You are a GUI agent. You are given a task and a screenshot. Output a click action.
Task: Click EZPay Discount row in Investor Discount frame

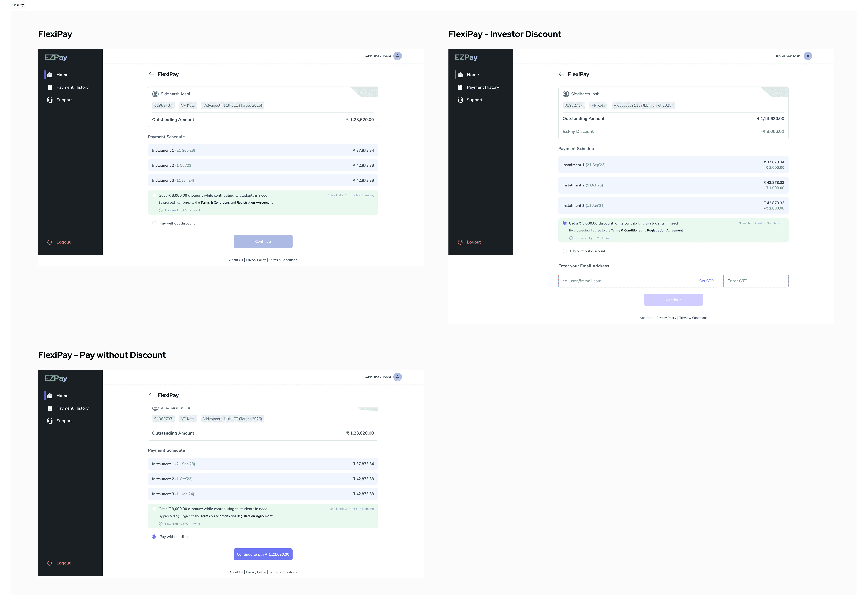point(673,132)
